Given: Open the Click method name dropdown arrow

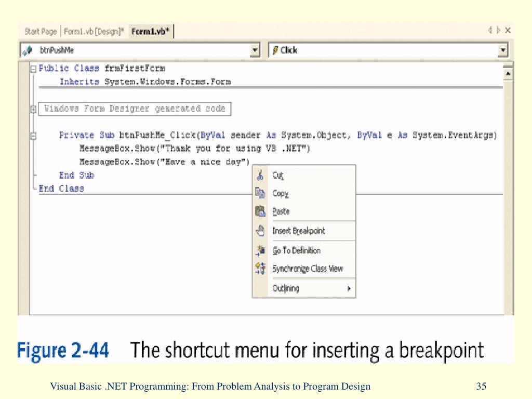Looking at the screenshot, I should (502, 50).
